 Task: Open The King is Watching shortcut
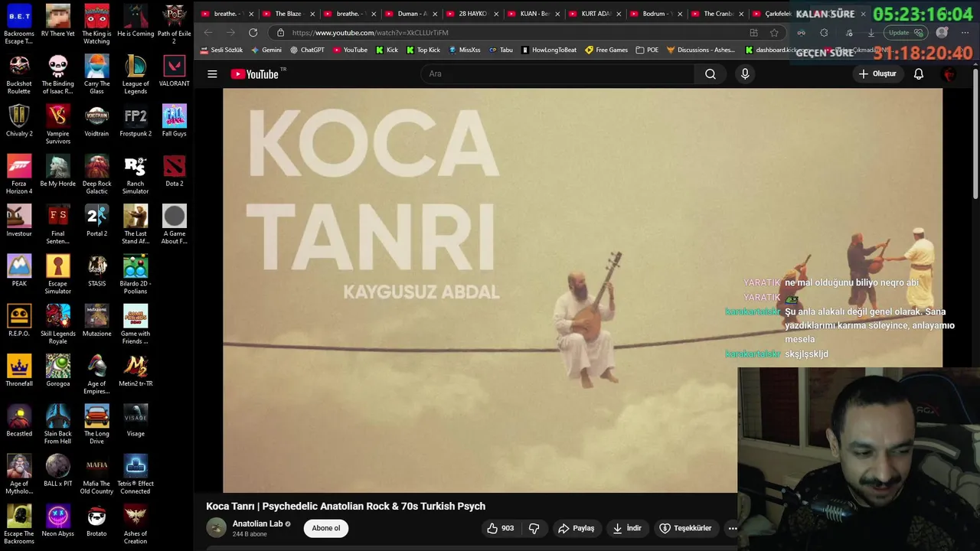96,24
